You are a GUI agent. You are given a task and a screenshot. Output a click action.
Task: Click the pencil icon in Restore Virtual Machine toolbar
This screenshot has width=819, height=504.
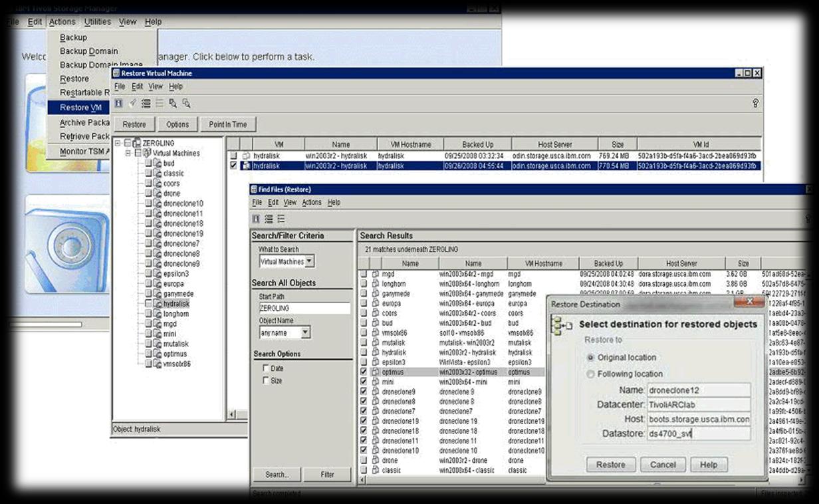133,103
